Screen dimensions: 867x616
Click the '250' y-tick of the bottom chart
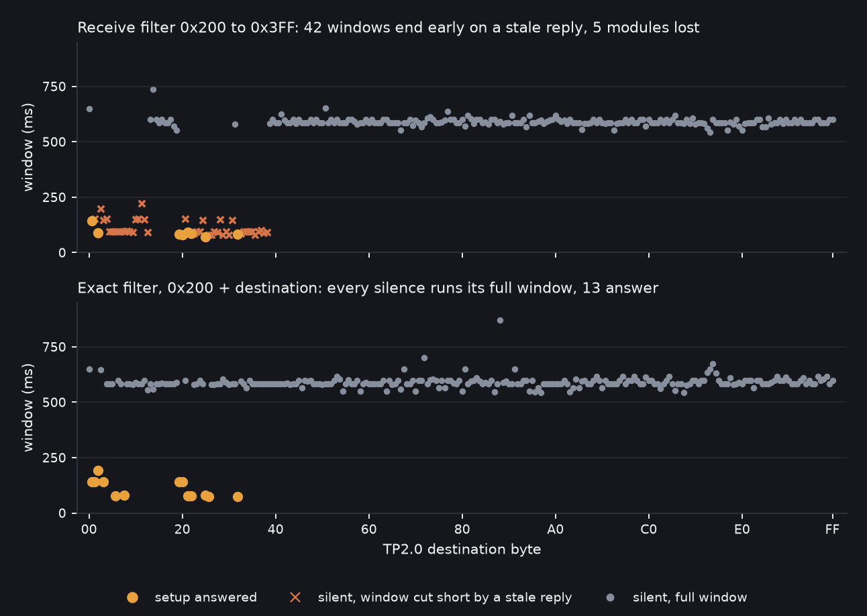pyautogui.click(x=56, y=458)
